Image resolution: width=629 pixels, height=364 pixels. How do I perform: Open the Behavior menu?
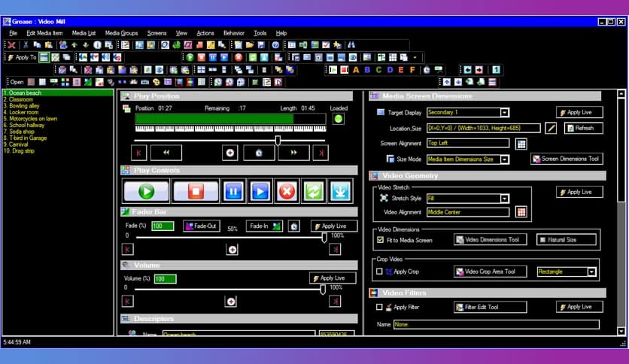coord(234,33)
